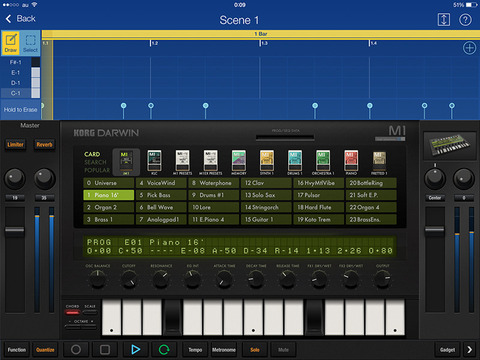Choose the M1EX PRESETS card

click(x=211, y=162)
